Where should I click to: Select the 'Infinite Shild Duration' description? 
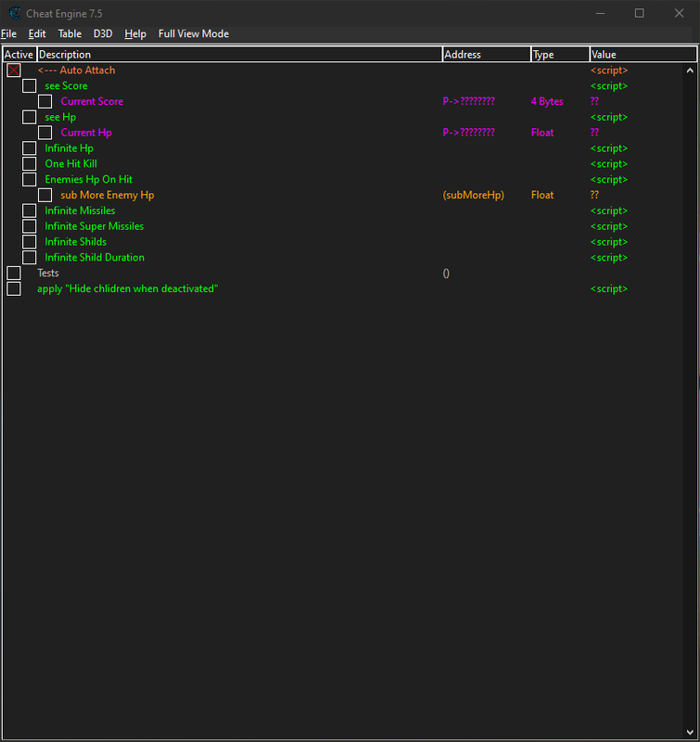pos(95,258)
